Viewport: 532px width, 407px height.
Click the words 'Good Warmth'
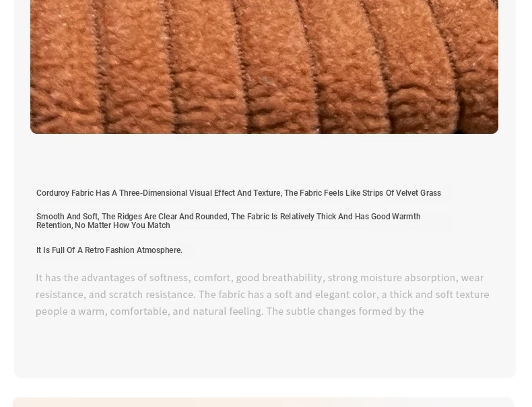pos(395,217)
